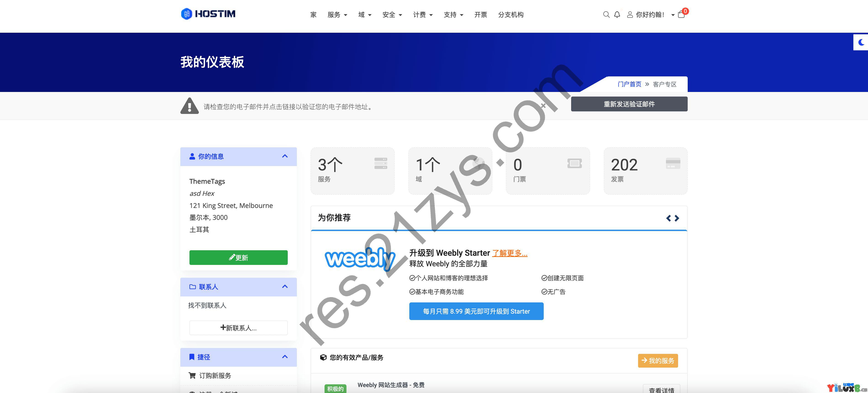Open the 计费 dropdown menu
Viewport: 868px width, 393px height.
423,14
